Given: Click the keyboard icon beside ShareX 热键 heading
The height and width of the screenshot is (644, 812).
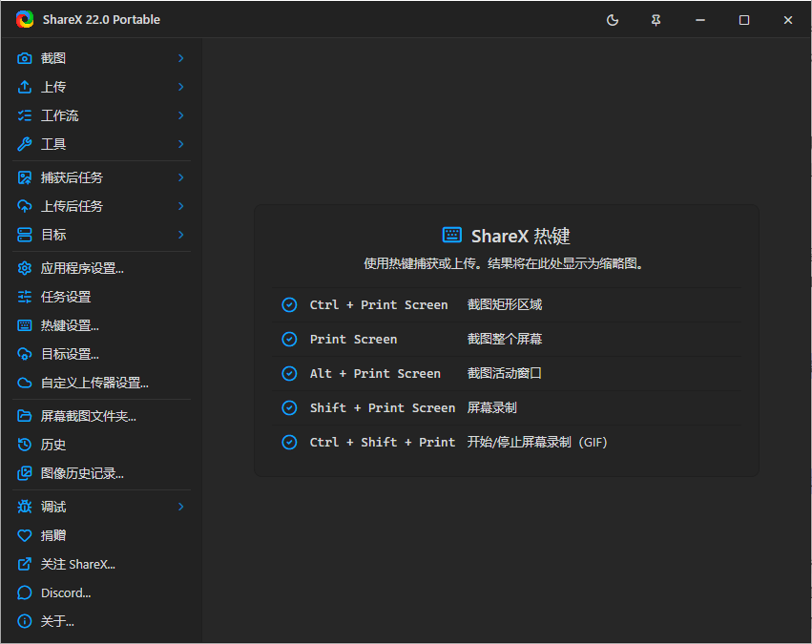Looking at the screenshot, I should pyautogui.click(x=452, y=235).
